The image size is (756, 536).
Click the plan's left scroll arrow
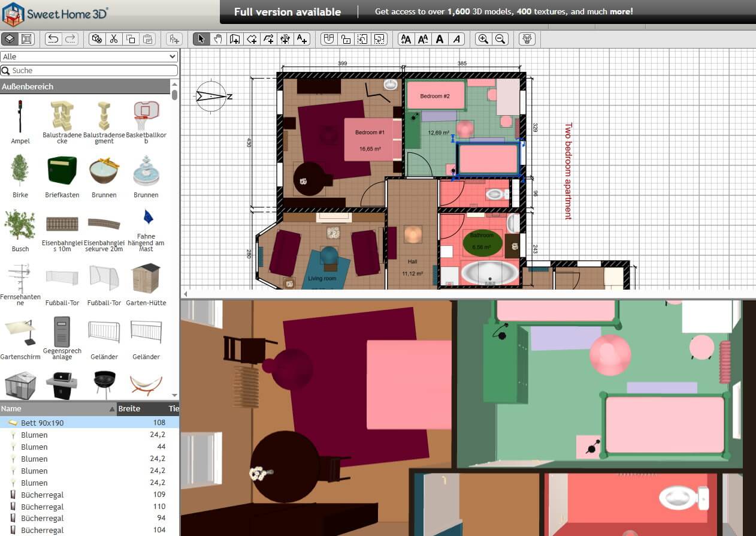pyautogui.click(x=185, y=294)
